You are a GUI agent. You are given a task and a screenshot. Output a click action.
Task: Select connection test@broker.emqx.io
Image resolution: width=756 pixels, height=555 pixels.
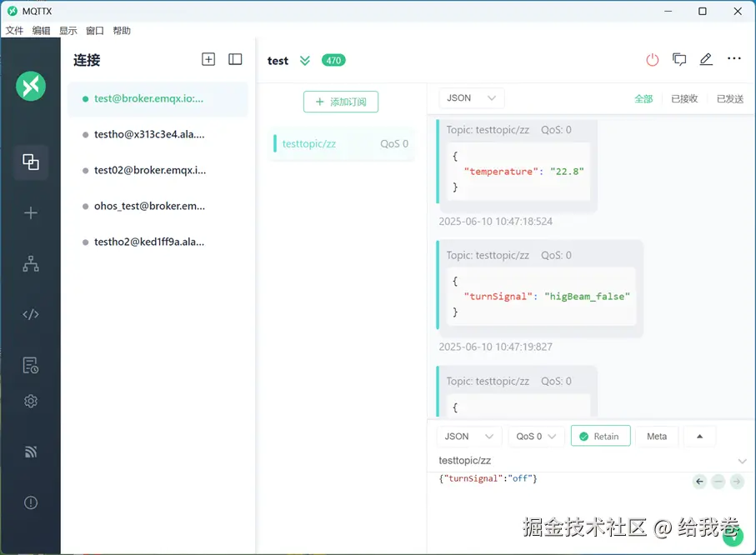[x=158, y=98]
